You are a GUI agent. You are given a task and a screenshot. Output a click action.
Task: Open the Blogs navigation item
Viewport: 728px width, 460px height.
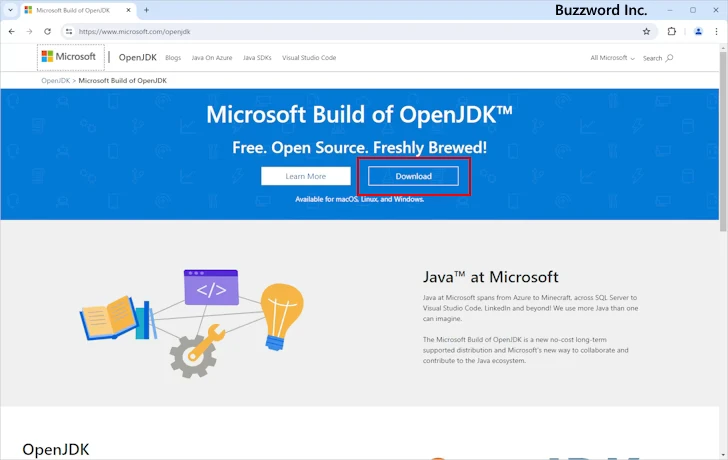coord(173,58)
